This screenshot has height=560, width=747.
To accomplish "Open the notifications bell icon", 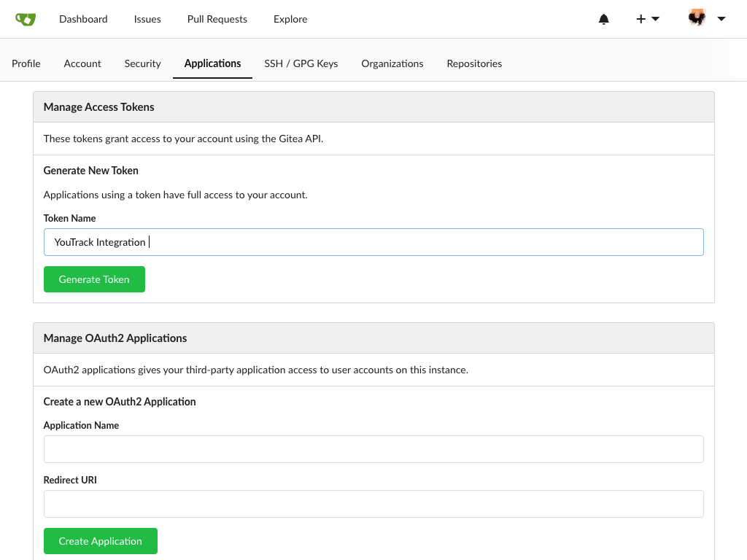I will (603, 19).
